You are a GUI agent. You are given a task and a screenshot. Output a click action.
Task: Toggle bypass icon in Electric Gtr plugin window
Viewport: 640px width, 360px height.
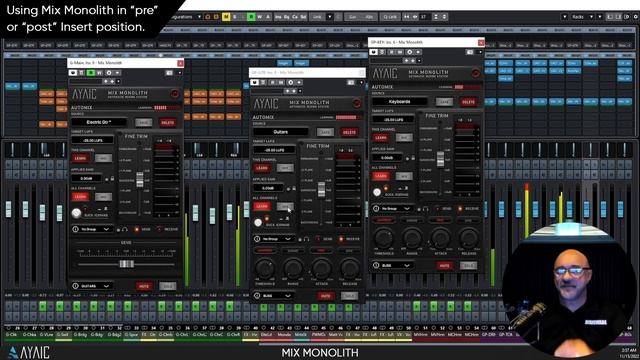tap(73, 73)
